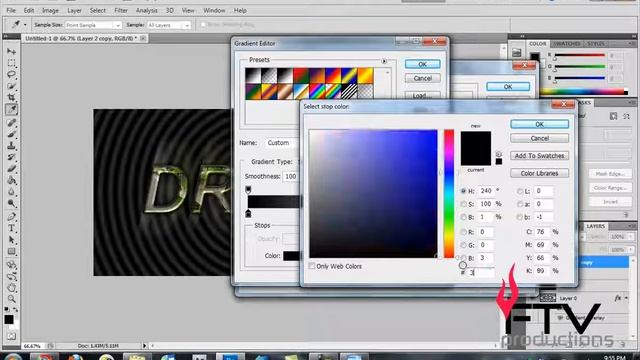Select the Paint Bucket tool
The width and height of the screenshot is (640, 360).
(11, 180)
